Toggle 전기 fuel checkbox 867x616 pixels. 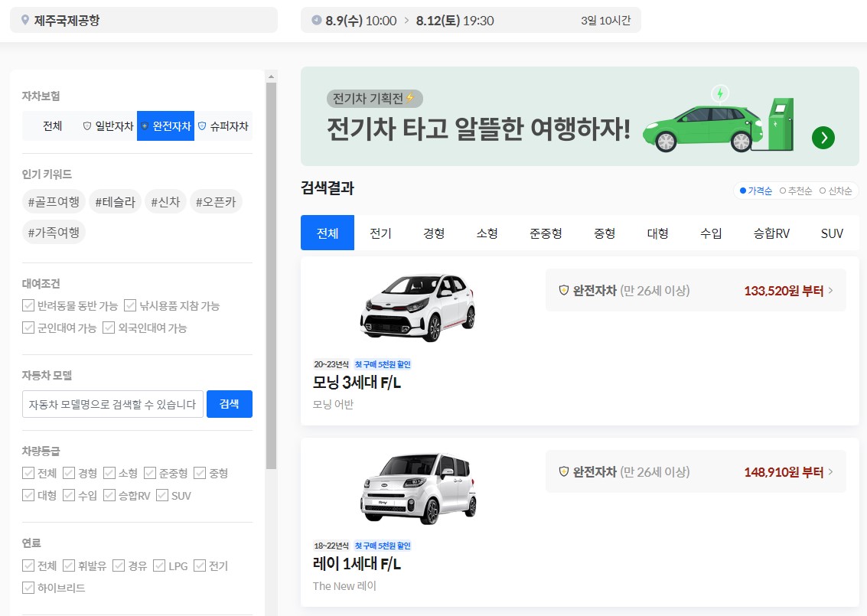200,565
